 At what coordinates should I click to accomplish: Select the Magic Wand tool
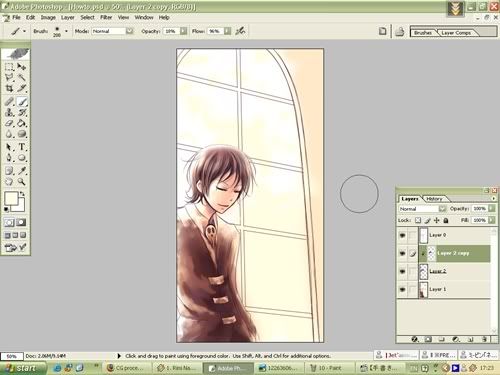pos(22,78)
